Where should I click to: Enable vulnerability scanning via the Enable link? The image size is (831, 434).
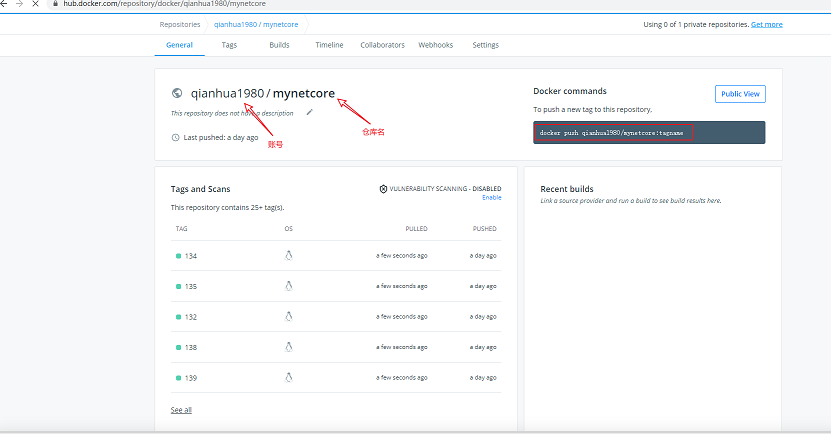click(491, 197)
